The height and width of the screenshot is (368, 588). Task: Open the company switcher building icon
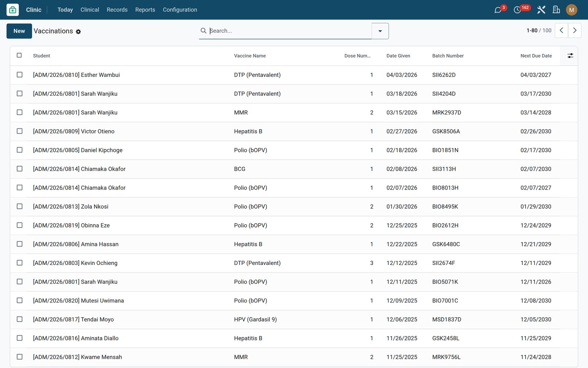point(556,10)
